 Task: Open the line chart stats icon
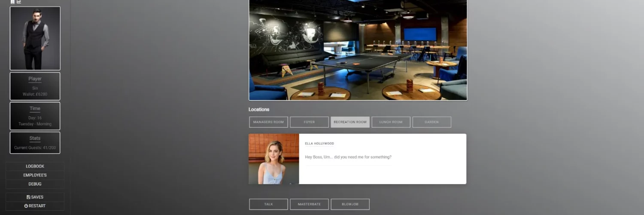(19, 2)
